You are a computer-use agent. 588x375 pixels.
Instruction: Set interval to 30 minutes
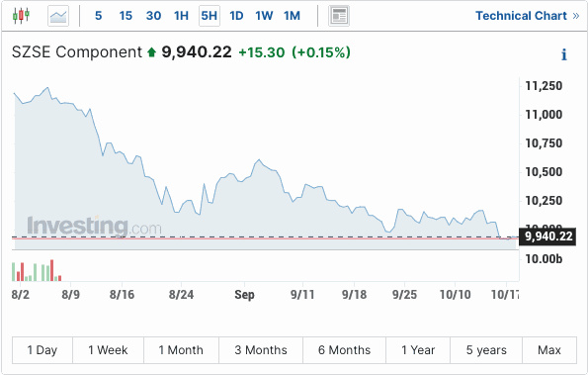(x=153, y=16)
